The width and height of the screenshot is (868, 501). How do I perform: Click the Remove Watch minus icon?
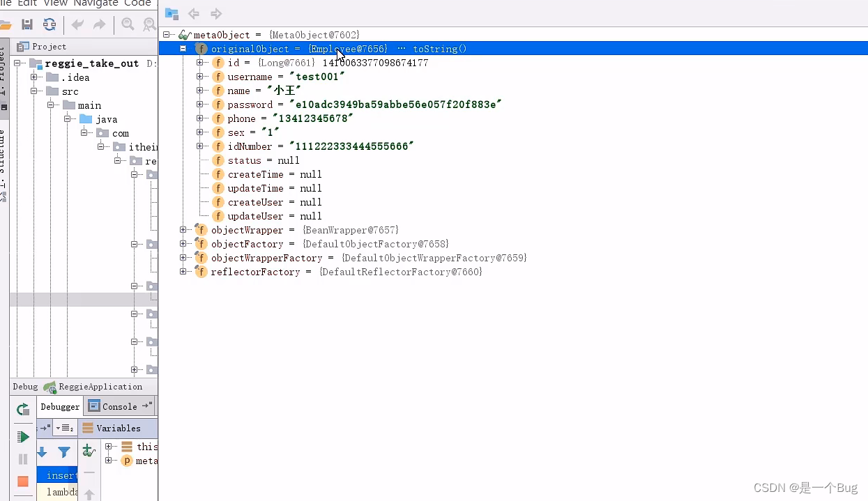point(89,472)
